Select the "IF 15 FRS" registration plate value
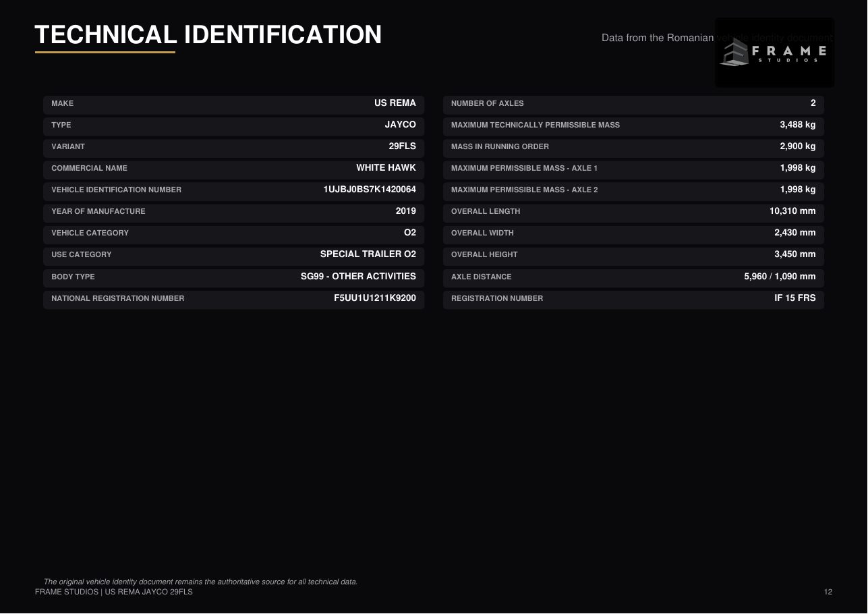Viewport: 868px width, 614px height. tap(795, 298)
